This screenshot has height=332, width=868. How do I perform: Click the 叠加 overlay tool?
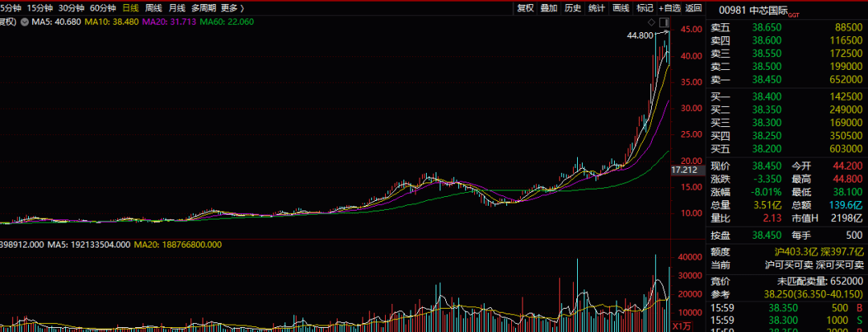point(549,8)
